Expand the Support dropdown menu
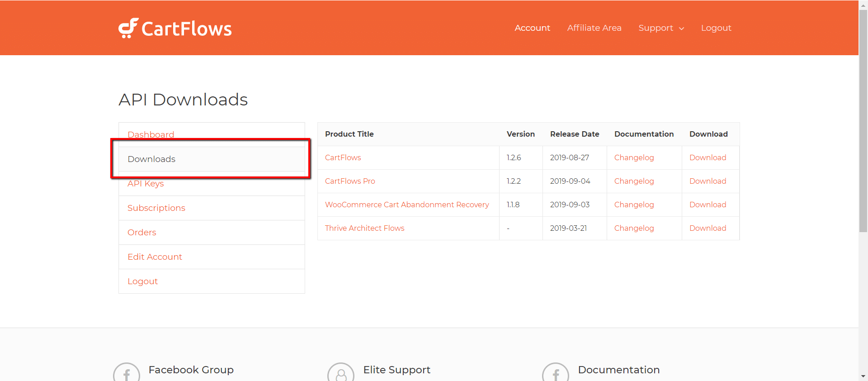 click(x=661, y=28)
